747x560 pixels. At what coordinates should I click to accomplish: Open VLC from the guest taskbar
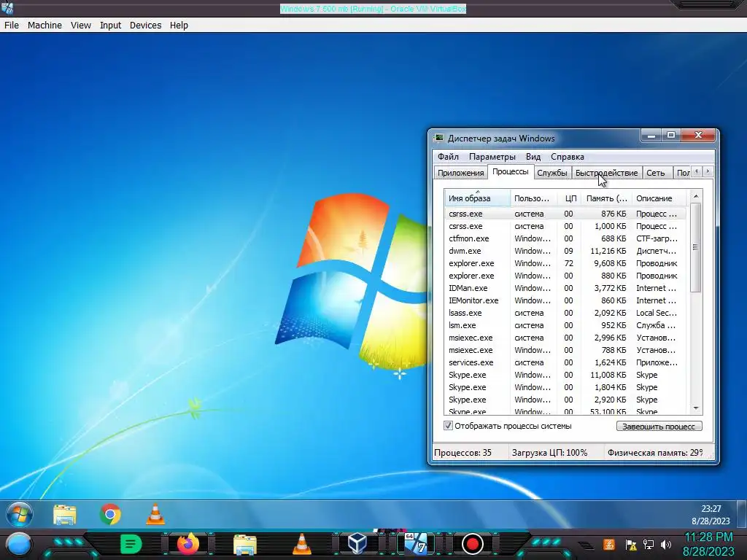tap(155, 514)
